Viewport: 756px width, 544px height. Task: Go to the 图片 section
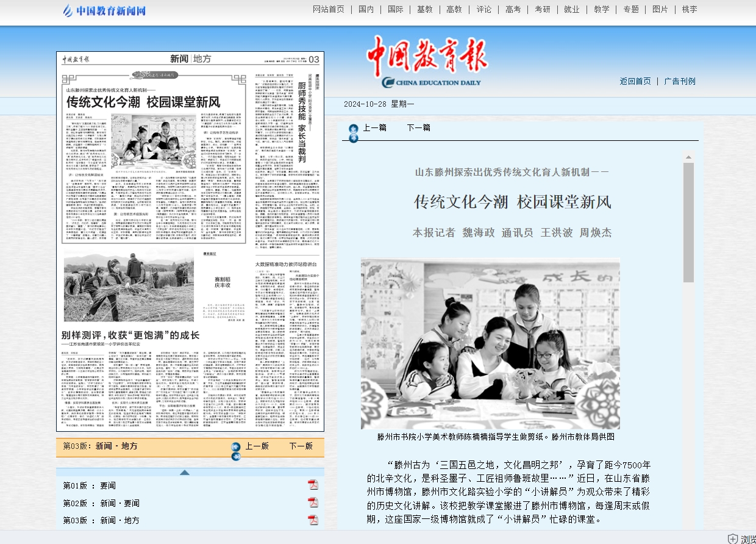tap(660, 9)
